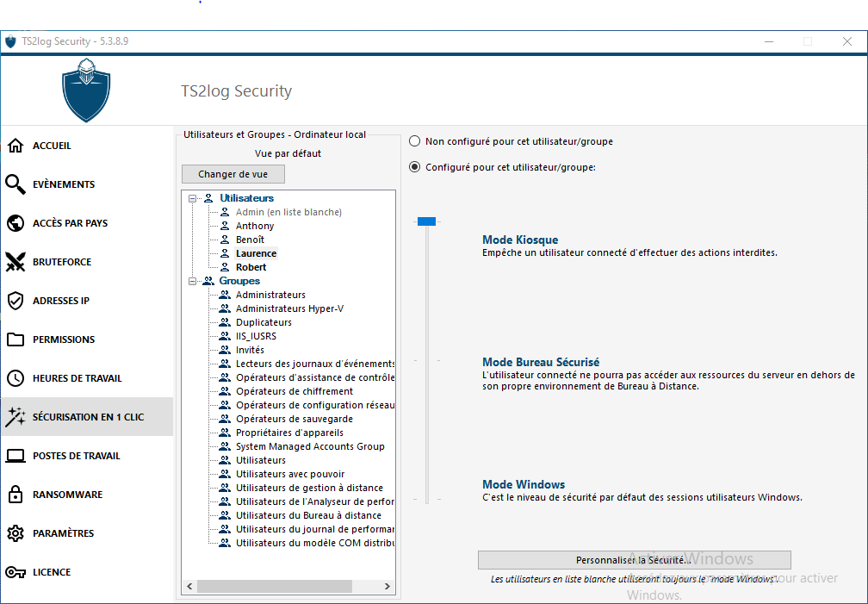Click the group icon beside Opérateurs de sauvegarde
Viewport: 868px width, 604px height.
pyautogui.click(x=225, y=419)
